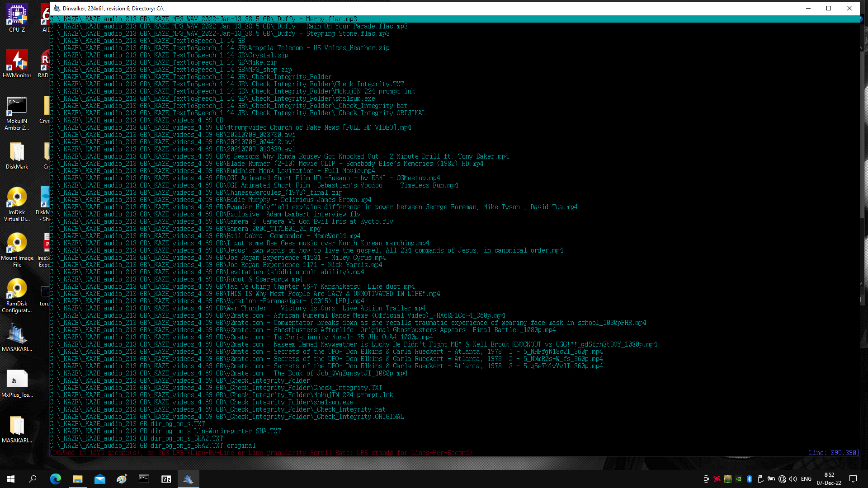Open Mount Image File desktop icon

17,250
